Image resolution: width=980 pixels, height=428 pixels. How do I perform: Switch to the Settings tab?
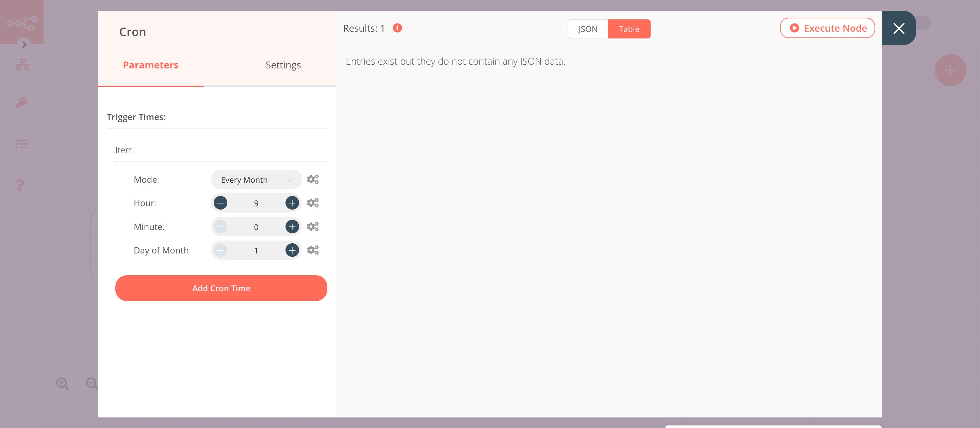pos(283,65)
